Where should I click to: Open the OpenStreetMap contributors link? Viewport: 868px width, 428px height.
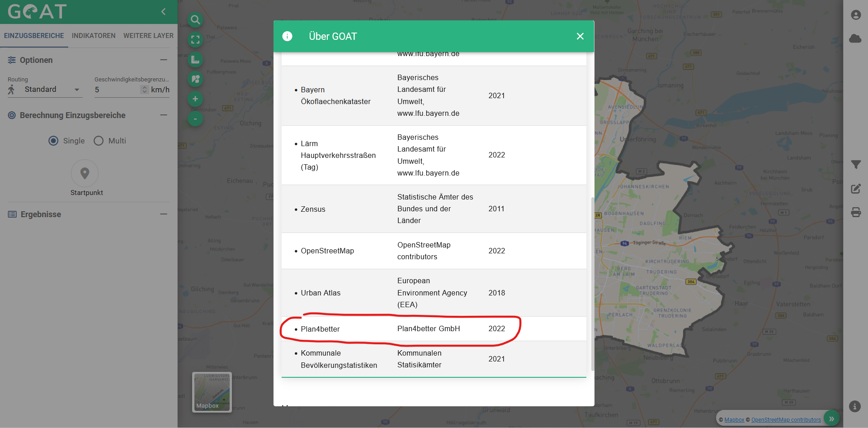coord(786,419)
